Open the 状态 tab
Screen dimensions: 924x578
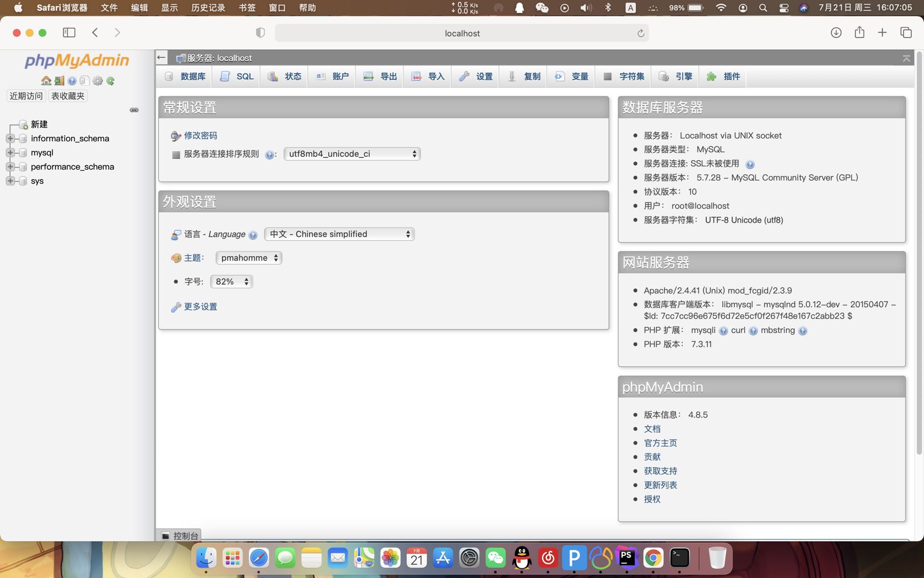(284, 77)
